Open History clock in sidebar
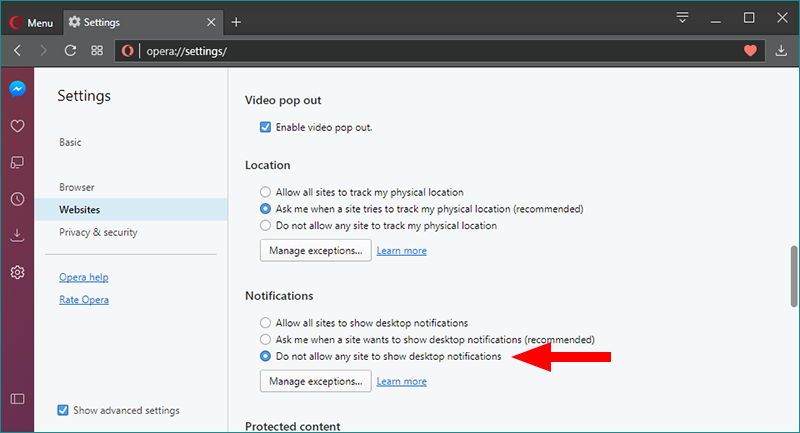Viewport: 800px width, 433px height. 17,199
